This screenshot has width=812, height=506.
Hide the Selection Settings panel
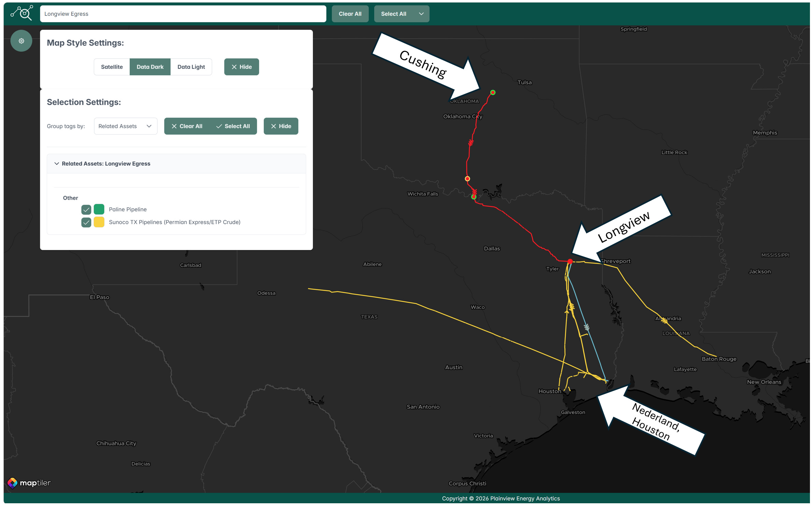280,126
